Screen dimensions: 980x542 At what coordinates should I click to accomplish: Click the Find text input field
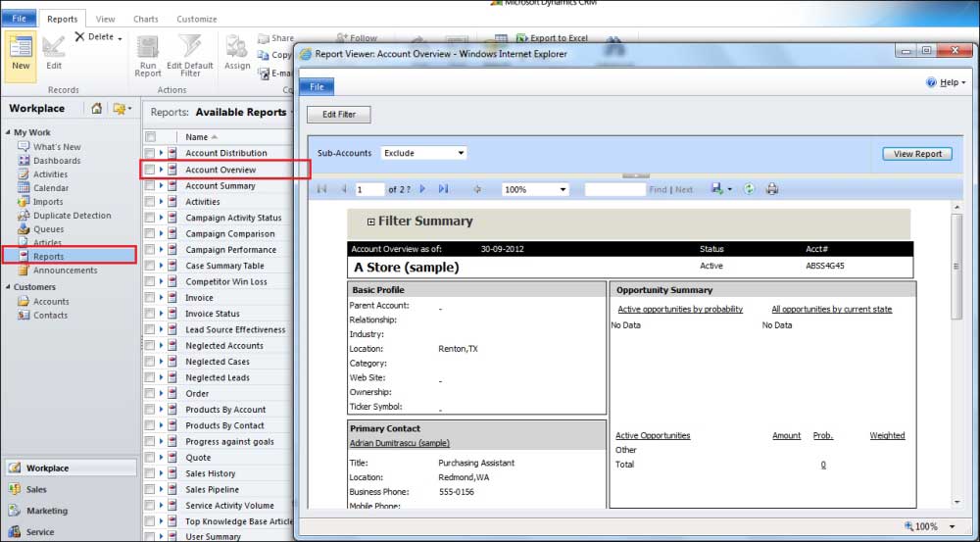(614, 189)
